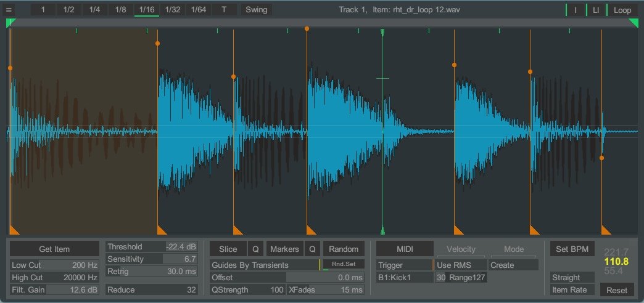Image resolution: width=644 pixels, height=303 pixels.
Task: Select the 1/16 grid division
Action: (147, 10)
